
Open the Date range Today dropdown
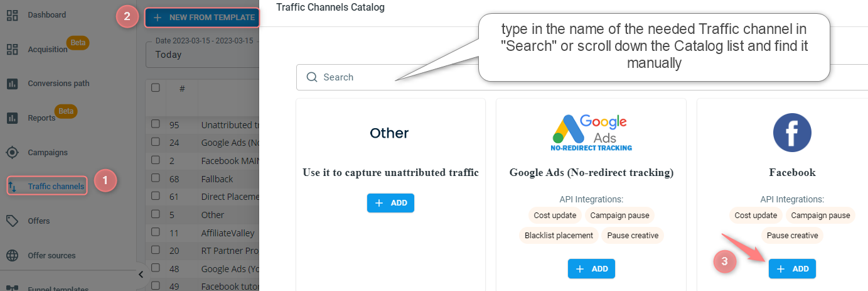202,50
